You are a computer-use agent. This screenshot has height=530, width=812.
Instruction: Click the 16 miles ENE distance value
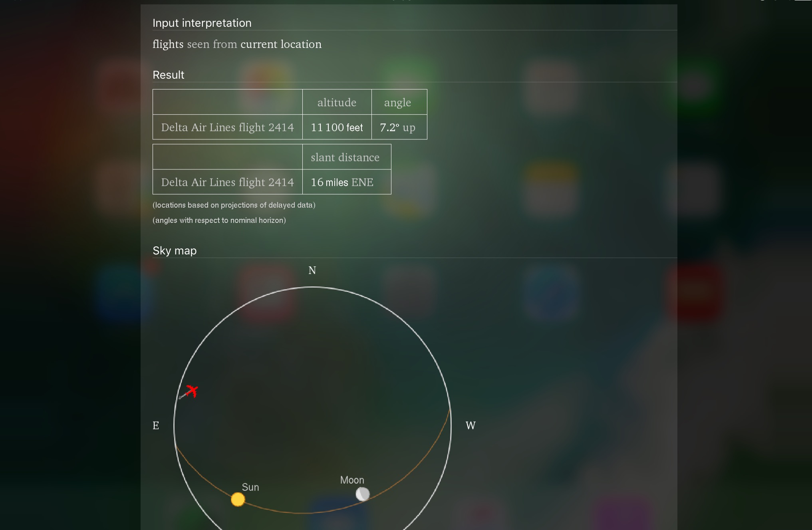click(x=342, y=182)
